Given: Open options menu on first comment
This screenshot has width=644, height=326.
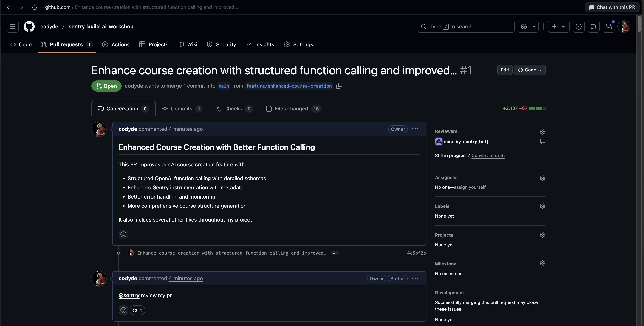Looking at the screenshot, I should pos(415,129).
